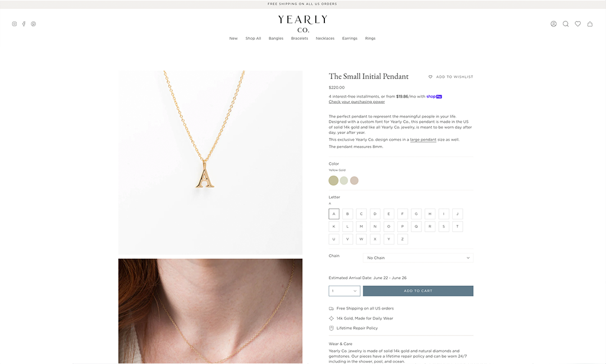Open the quantity dropdown
606x364 pixels.
pos(345,291)
